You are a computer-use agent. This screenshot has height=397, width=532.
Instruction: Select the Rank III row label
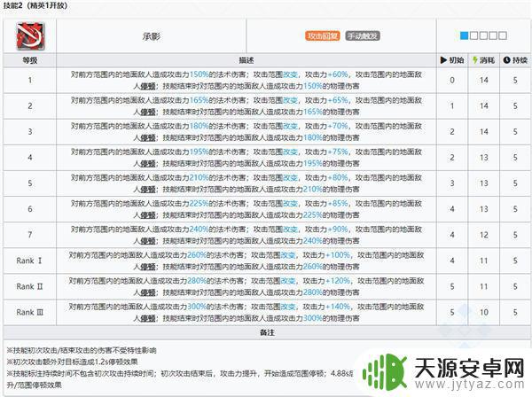[30, 312]
